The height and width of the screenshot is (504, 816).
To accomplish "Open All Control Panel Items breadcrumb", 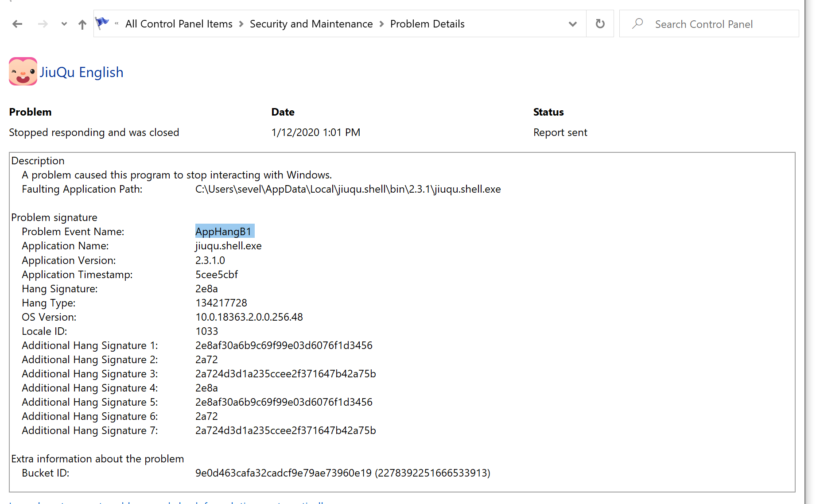I will click(x=179, y=24).
